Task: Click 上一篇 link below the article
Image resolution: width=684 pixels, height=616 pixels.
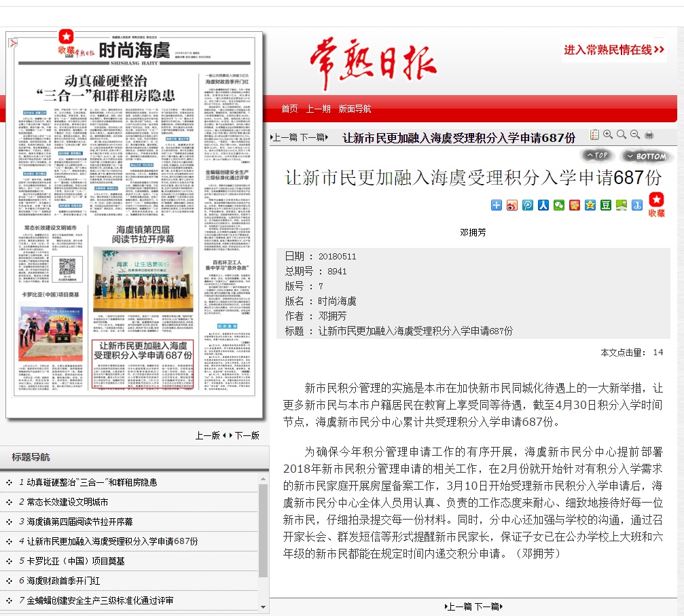Action: point(460,606)
